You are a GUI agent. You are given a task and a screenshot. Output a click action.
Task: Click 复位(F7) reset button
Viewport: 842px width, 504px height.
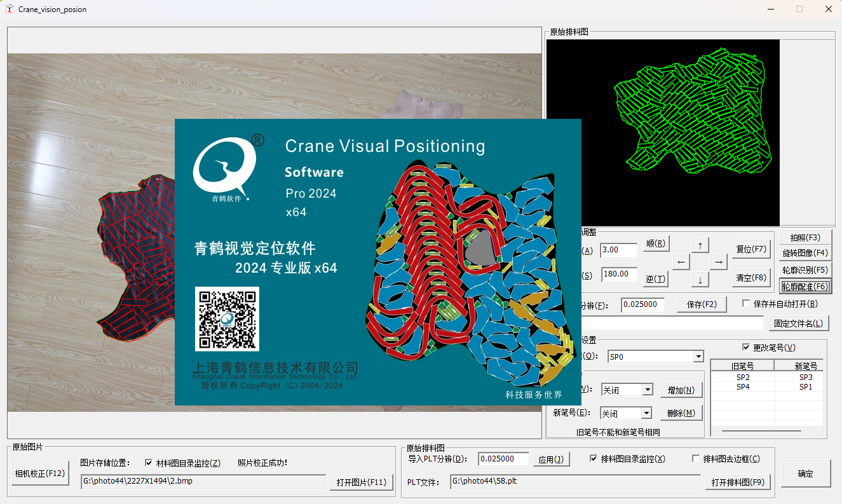[x=751, y=249]
